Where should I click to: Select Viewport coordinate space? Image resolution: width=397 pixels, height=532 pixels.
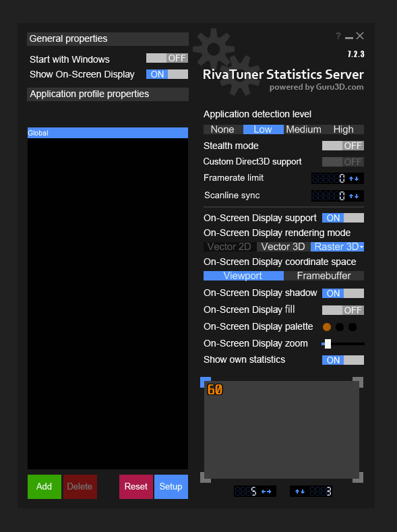(243, 276)
